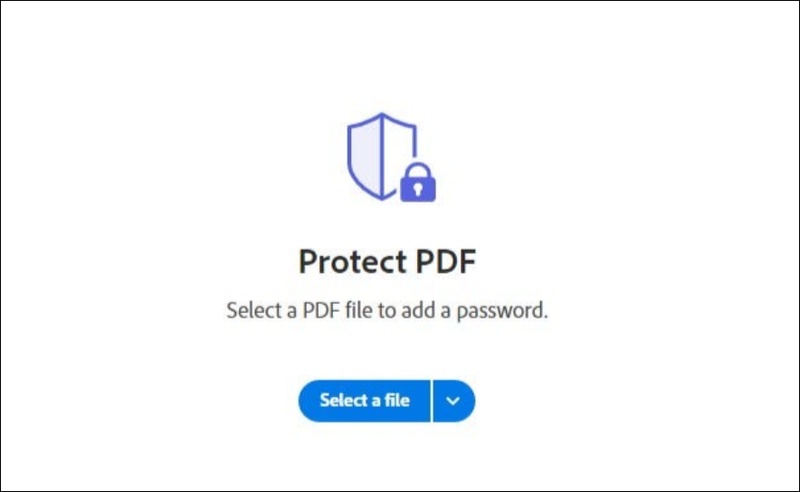Click the word 'password' in the subtitle
This screenshot has width=800, height=492.
[x=505, y=311]
